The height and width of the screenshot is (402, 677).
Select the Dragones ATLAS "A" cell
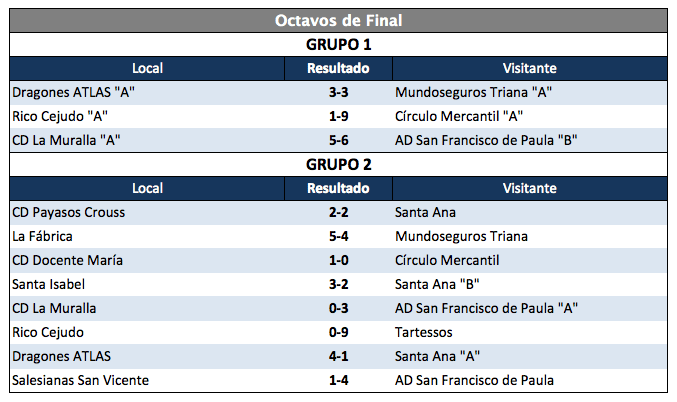coord(74,92)
